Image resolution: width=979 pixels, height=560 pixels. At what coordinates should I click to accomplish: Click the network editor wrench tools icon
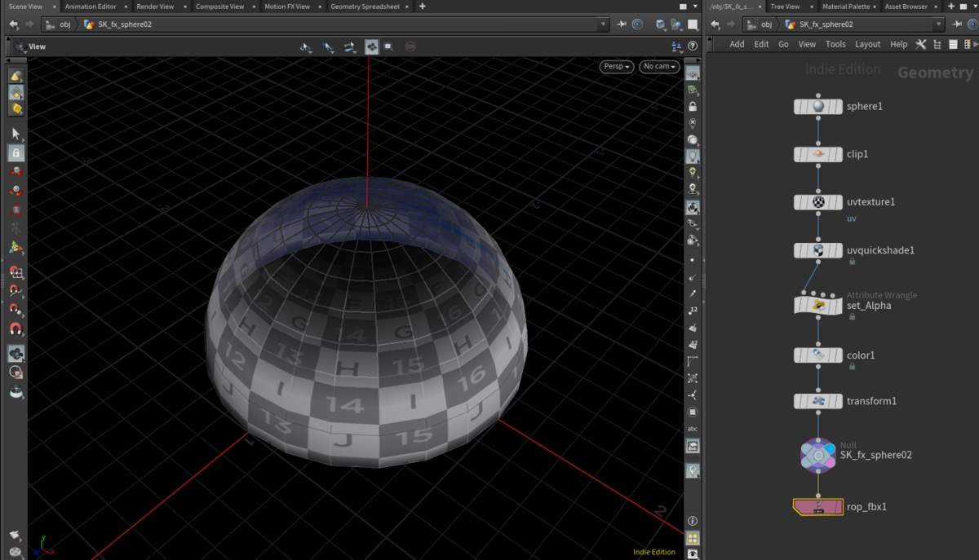click(921, 45)
